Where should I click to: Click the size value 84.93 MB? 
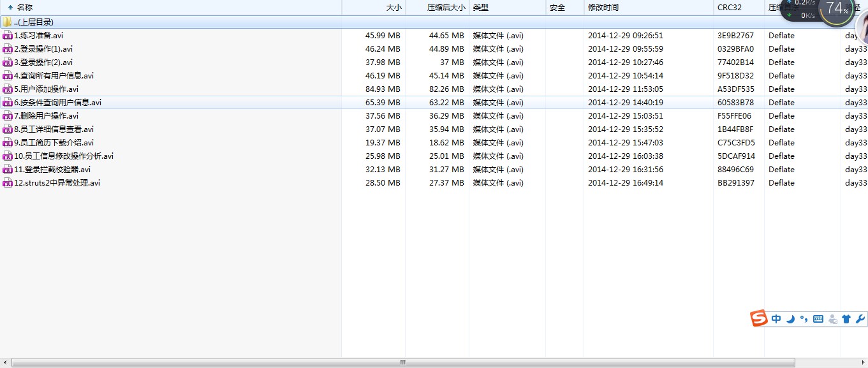click(x=383, y=89)
